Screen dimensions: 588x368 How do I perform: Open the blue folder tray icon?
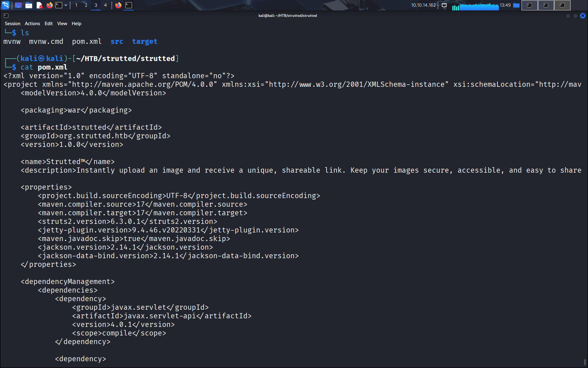pos(516,5)
